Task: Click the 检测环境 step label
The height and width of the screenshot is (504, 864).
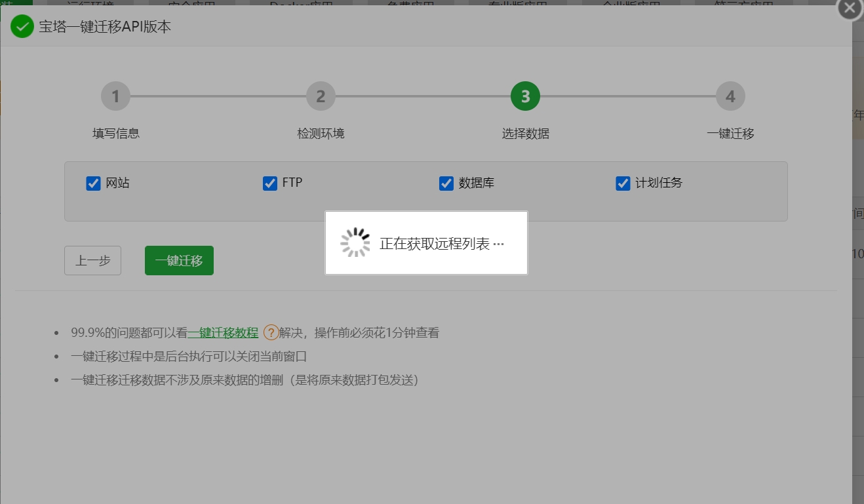Action: pyautogui.click(x=321, y=133)
